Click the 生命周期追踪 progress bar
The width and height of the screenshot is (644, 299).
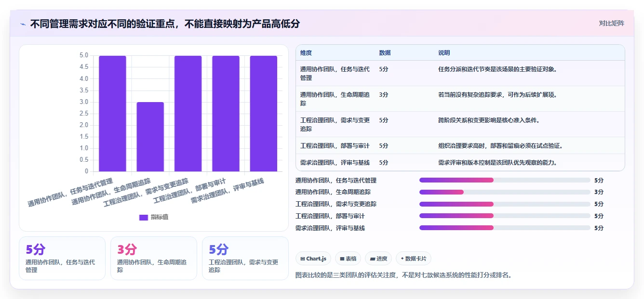point(505,192)
